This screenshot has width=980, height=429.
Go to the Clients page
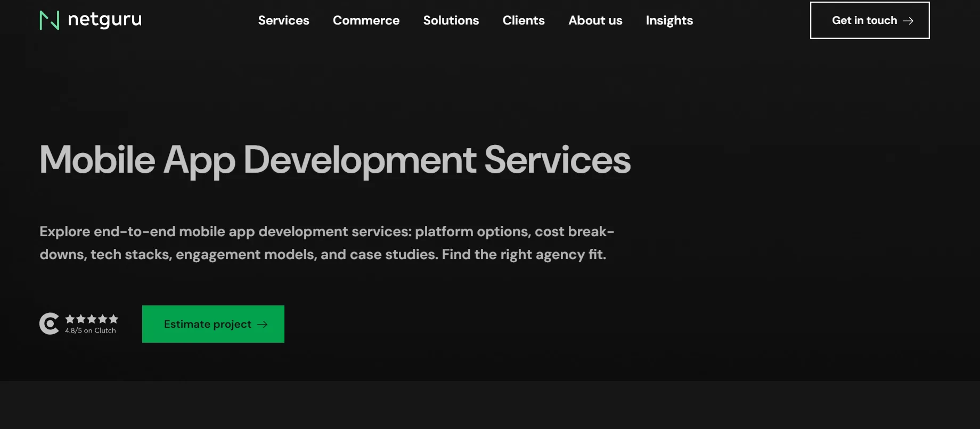[x=524, y=20]
